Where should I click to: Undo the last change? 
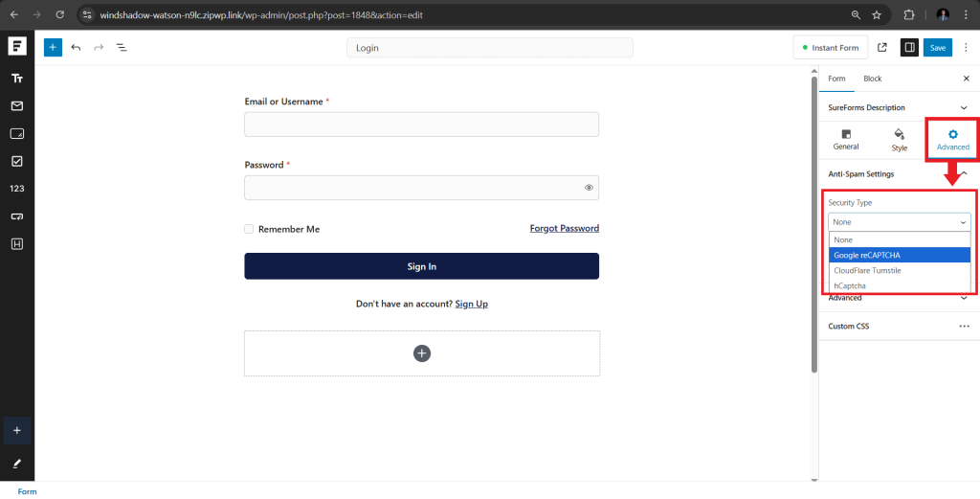[x=77, y=47]
